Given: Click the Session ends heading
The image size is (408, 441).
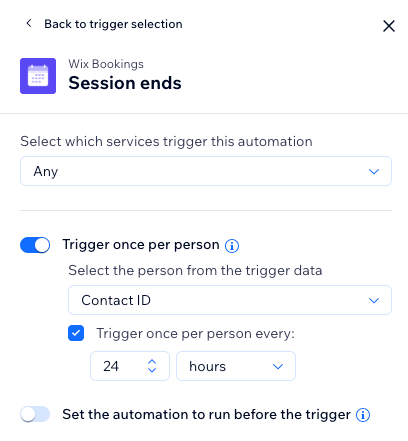Looking at the screenshot, I should [125, 83].
